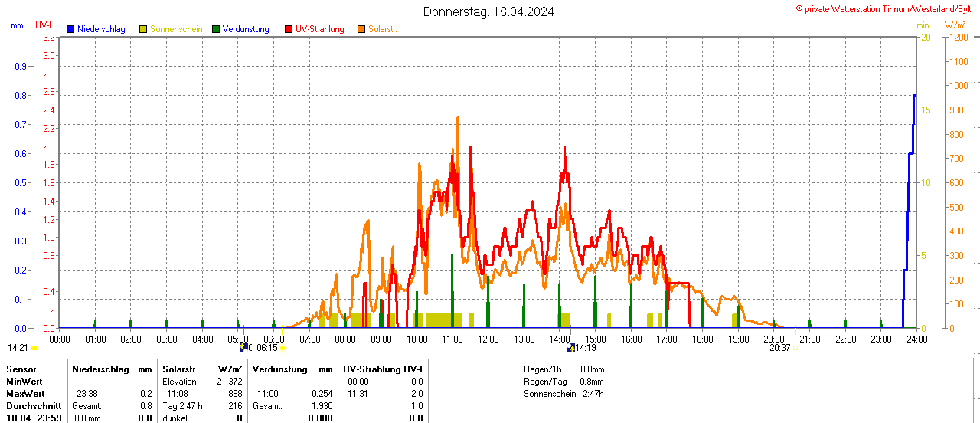Click the yellow icon next to 14:21
The width and height of the screenshot is (980, 423).
click(x=34, y=348)
